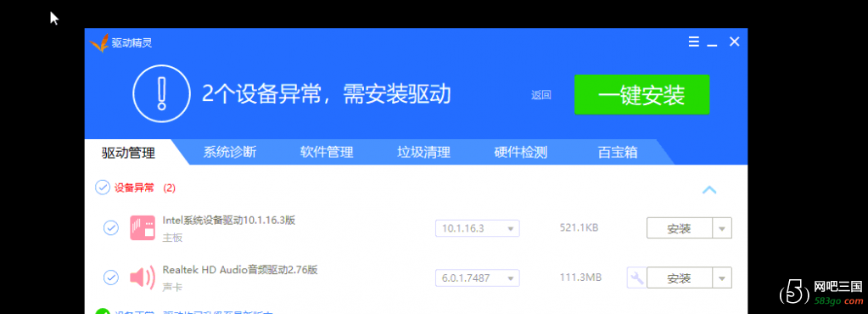The height and width of the screenshot is (314, 868).
Task: Click the exclamation warning circle icon
Action: (161, 93)
